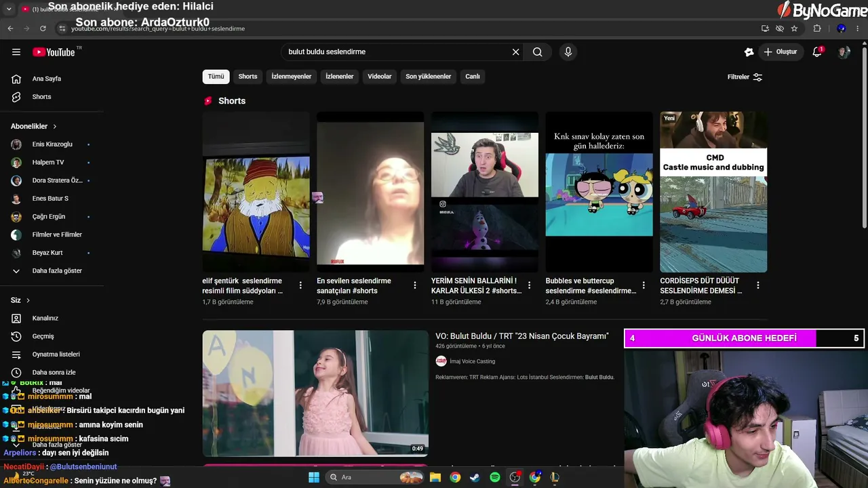Reload the page with the refresh icon

pyautogui.click(x=43, y=28)
